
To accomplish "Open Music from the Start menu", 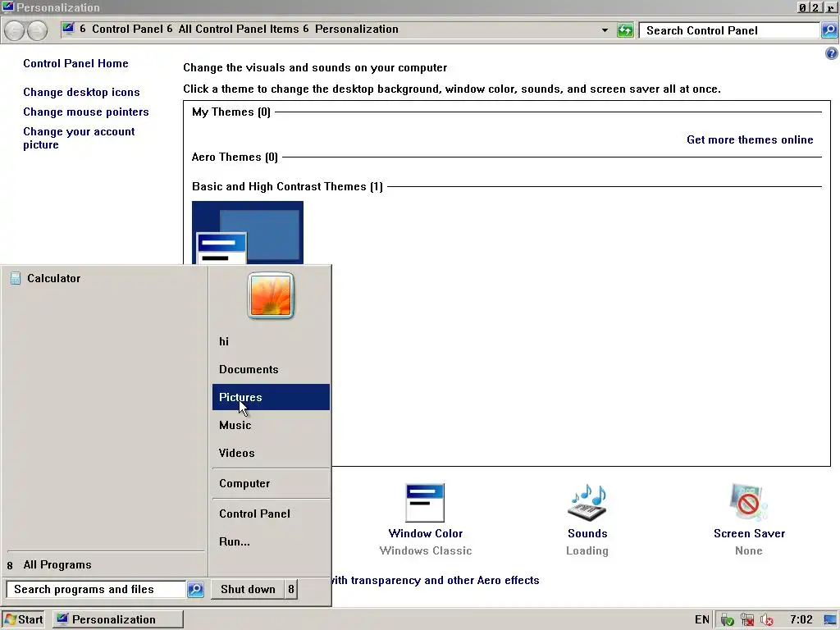I will click(271, 425).
